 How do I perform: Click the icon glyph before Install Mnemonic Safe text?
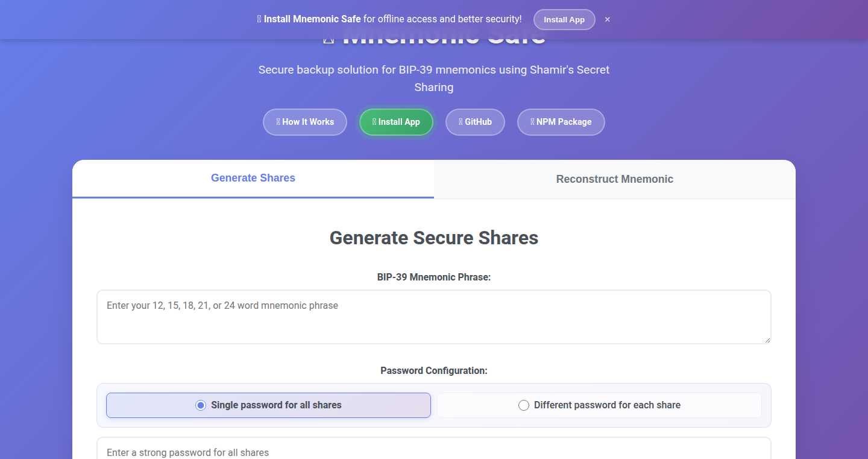click(259, 19)
